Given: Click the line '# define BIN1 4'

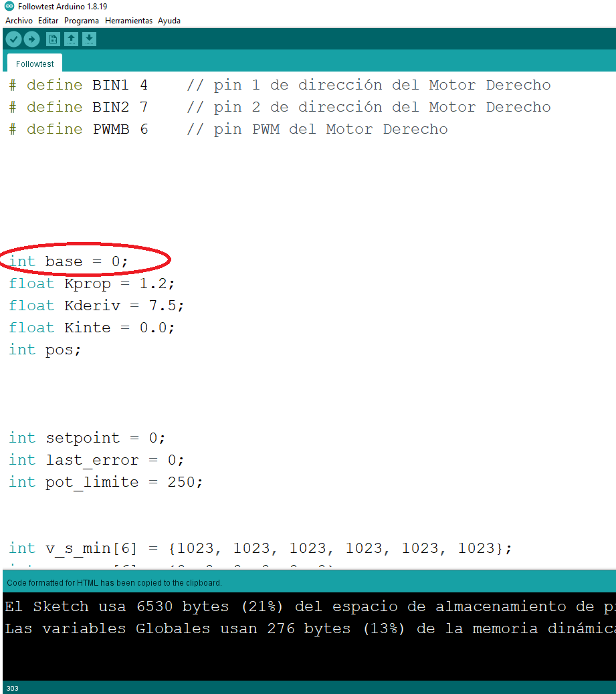Looking at the screenshot, I should (x=78, y=85).
